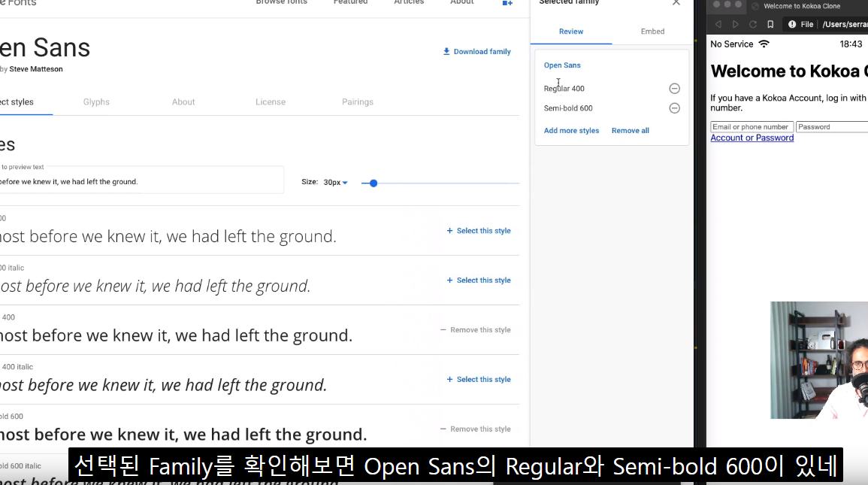Click Add more styles
Viewport: 868px width, 485px height.
click(x=571, y=131)
